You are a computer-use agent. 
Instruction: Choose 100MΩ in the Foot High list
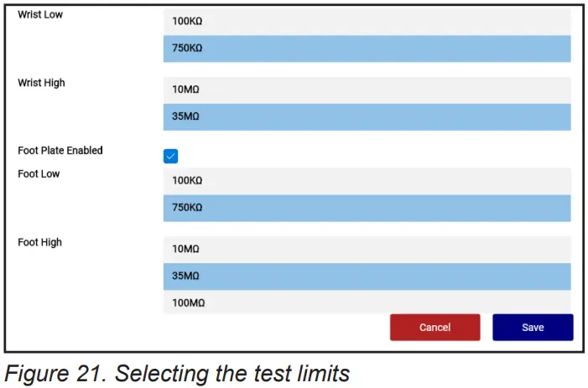coord(367,303)
